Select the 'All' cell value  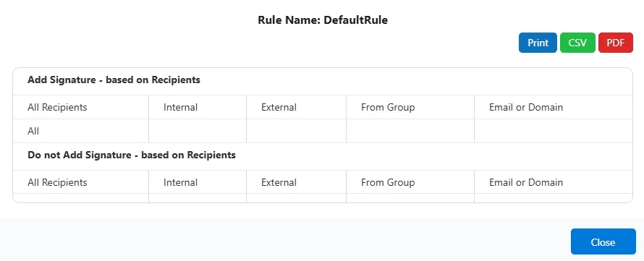click(x=33, y=131)
